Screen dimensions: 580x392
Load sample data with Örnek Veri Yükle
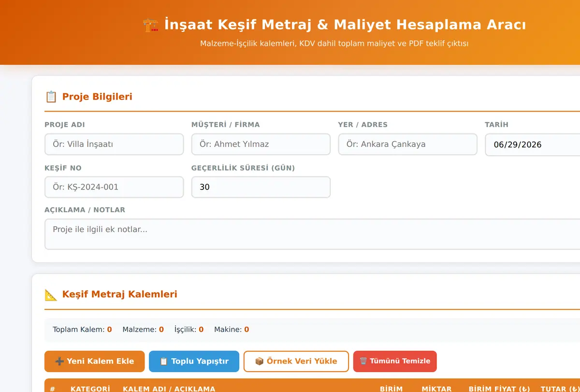296,361
